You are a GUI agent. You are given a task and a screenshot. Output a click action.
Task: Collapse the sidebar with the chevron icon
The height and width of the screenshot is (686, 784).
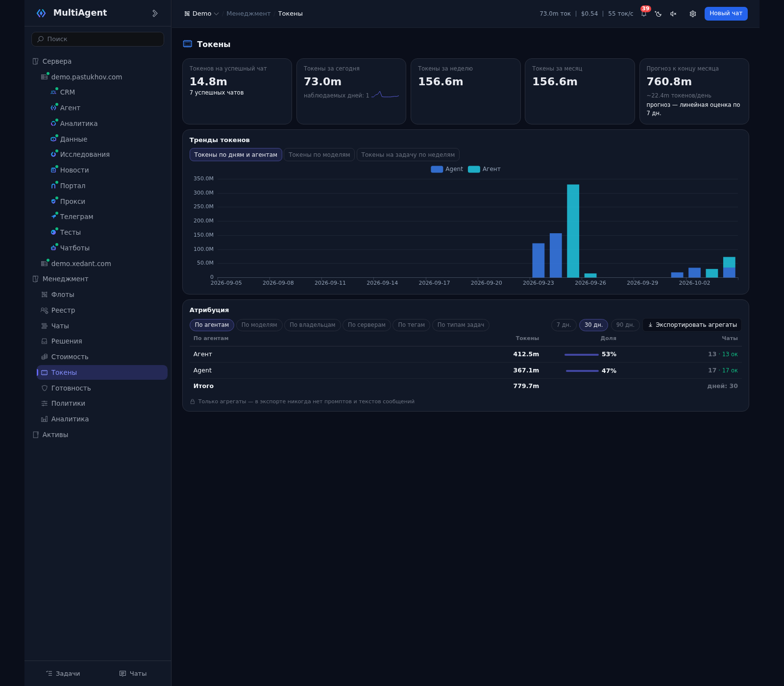point(155,13)
